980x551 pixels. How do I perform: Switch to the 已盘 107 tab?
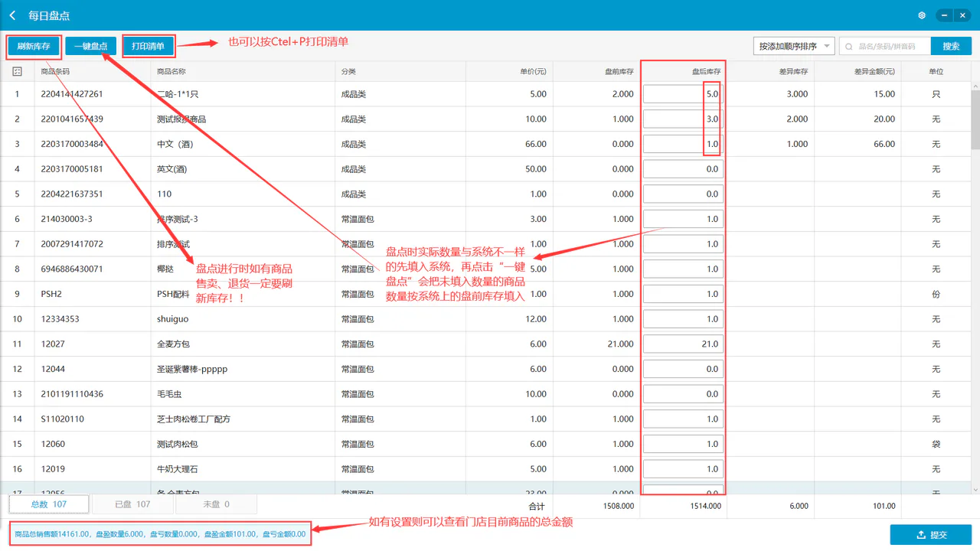point(132,504)
